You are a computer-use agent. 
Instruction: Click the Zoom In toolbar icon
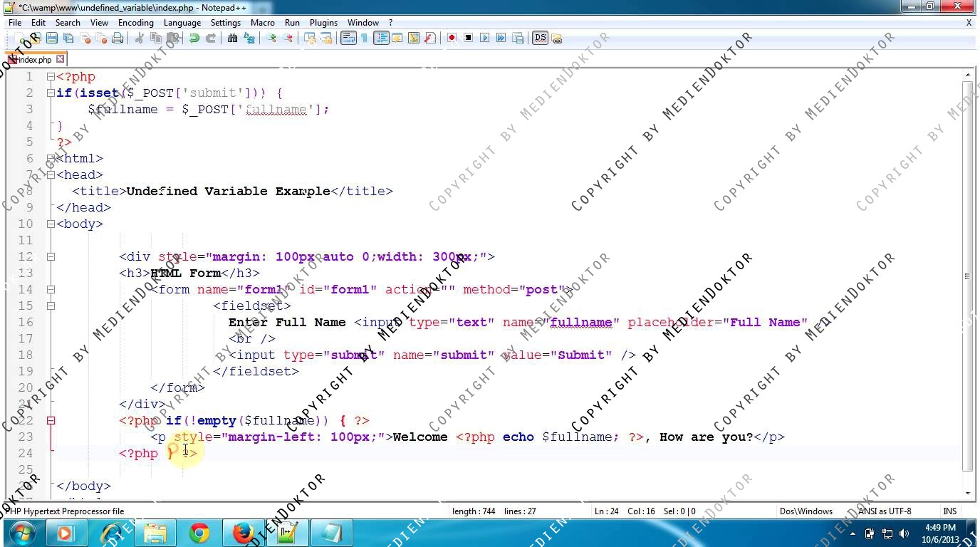pos(271,38)
